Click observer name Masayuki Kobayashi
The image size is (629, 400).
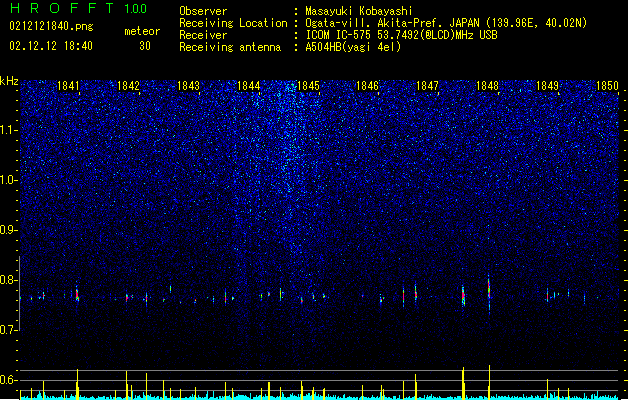pos(359,11)
